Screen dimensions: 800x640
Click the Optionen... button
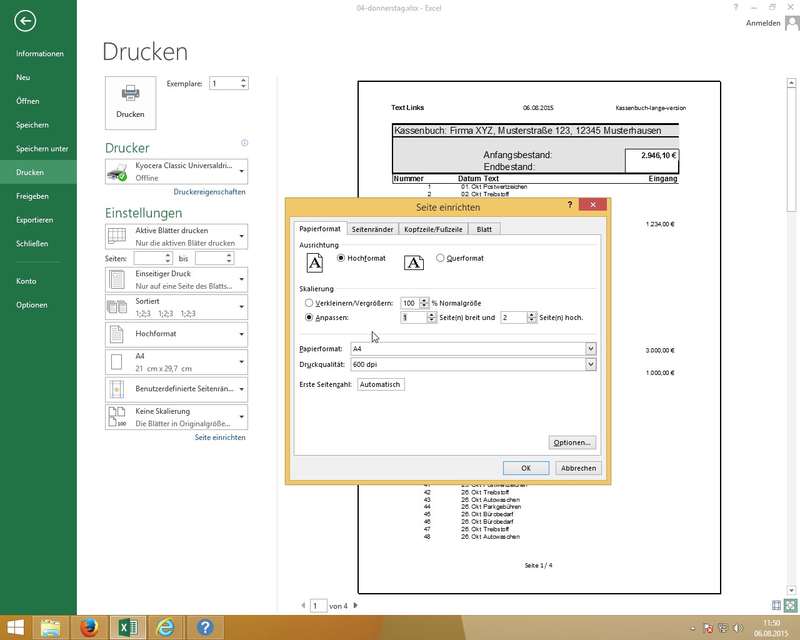coord(572,442)
